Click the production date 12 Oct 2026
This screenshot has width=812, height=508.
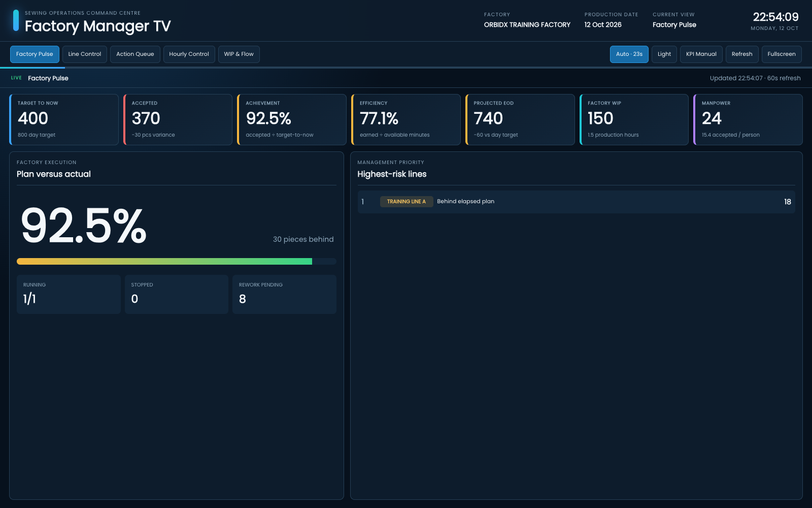pyautogui.click(x=603, y=25)
